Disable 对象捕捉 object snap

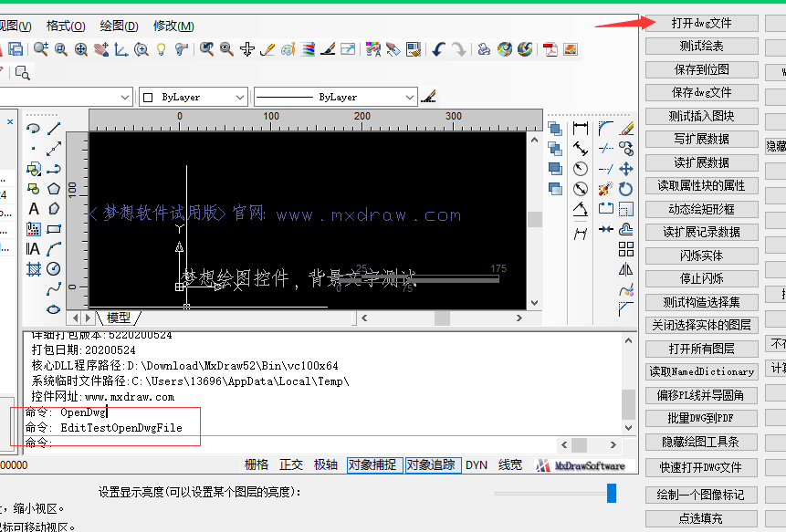(x=374, y=464)
